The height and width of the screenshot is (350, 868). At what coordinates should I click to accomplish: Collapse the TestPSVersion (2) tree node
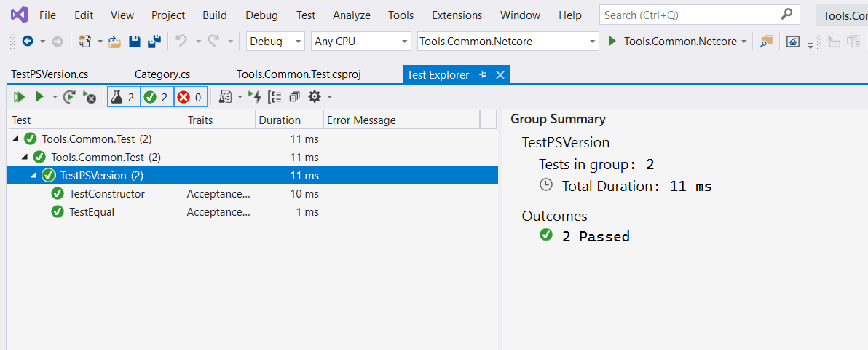[34, 176]
